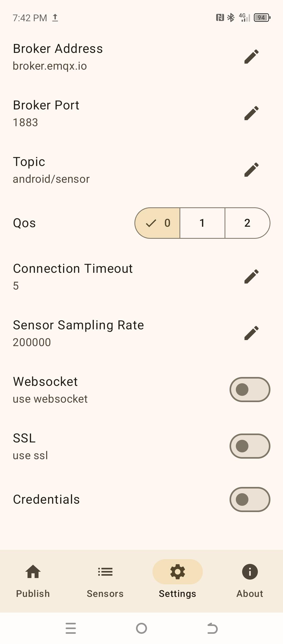Tap the broker.emqx.io address text
Screen dimensions: 283x644
[50, 66]
